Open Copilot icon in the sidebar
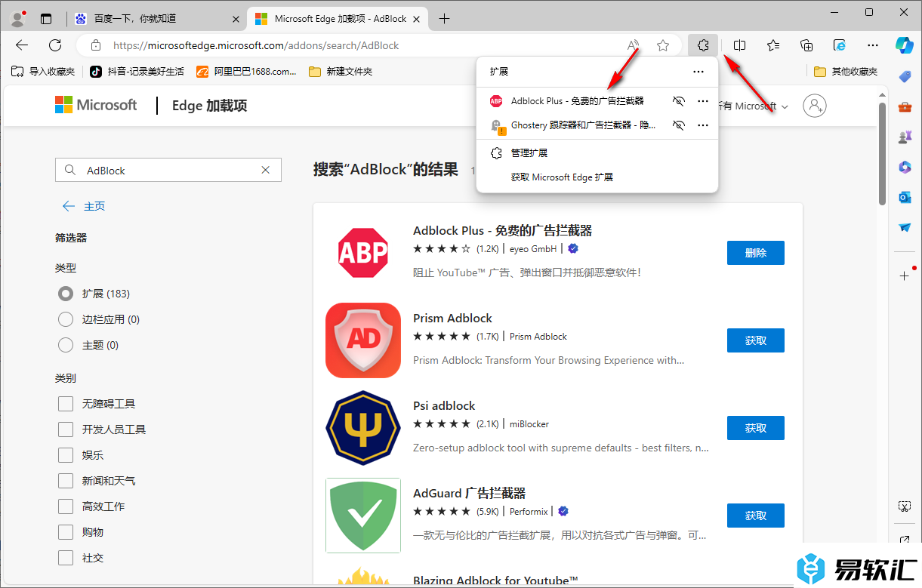The height and width of the screenshot is (588, 922). coord(905,45)
